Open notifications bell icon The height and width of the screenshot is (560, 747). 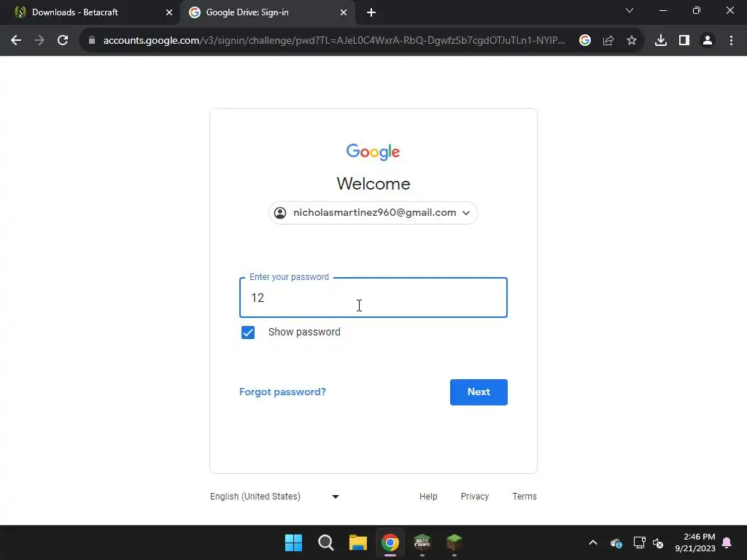click(x=727, y=542)
